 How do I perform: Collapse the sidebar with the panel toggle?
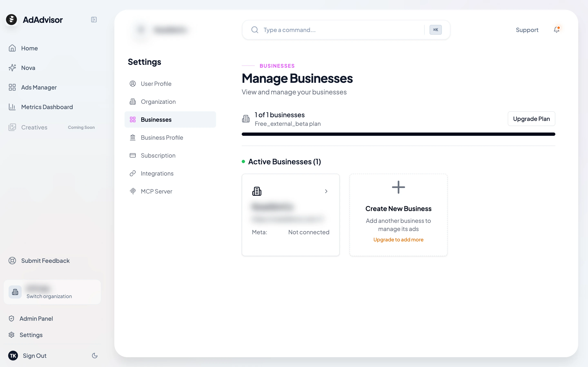(x=94, y=20)
